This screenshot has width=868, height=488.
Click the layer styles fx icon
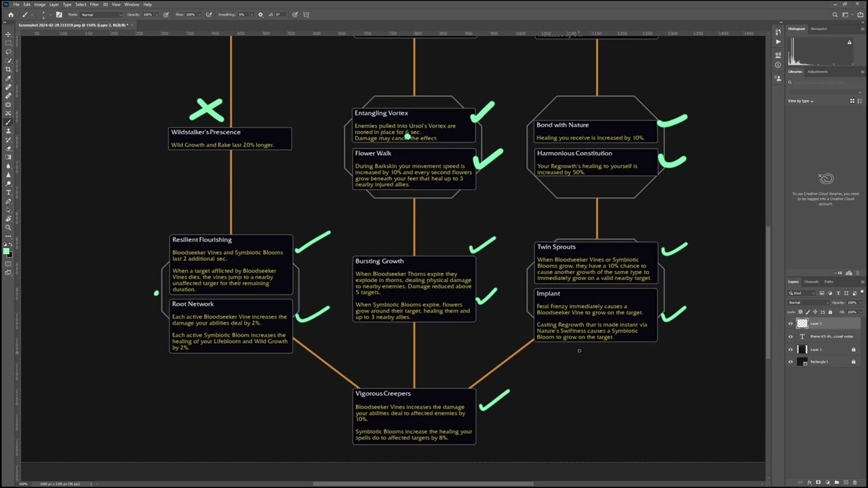[810, 482]
